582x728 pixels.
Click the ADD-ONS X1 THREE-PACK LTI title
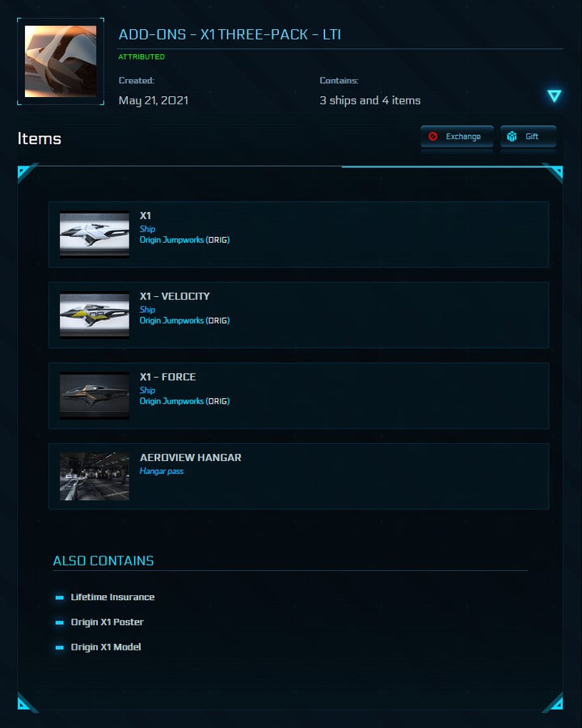tap(230, 34)
